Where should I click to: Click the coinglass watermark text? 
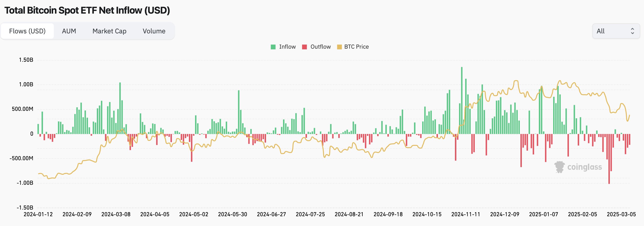pos(584,167)
